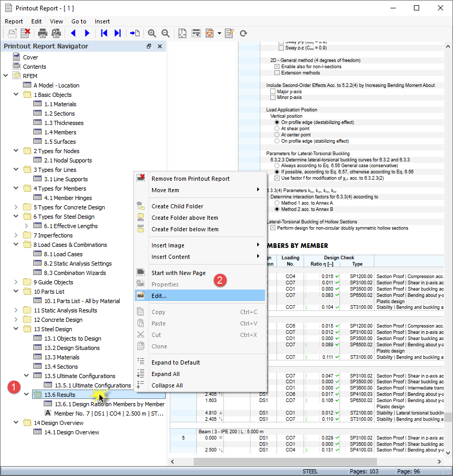Jump to the first report page

tap(104, 33)
